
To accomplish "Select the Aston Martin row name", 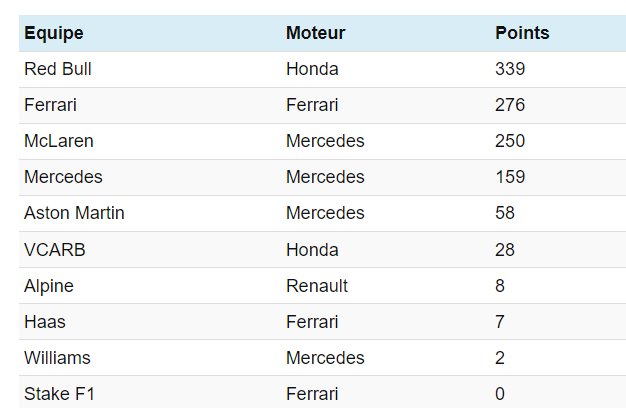I will pyautogui.click(x=74, y=213).
